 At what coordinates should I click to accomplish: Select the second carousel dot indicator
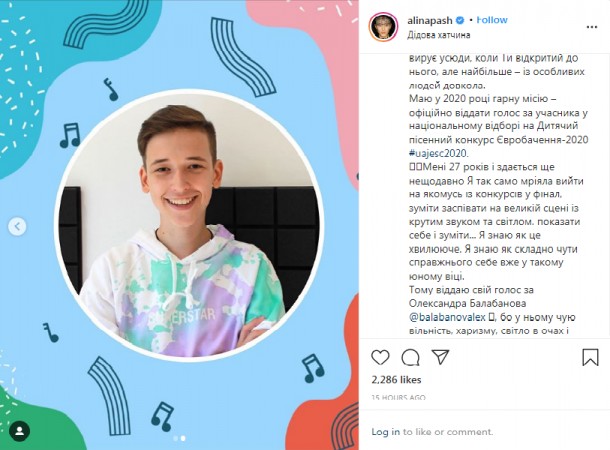point(183,438)
